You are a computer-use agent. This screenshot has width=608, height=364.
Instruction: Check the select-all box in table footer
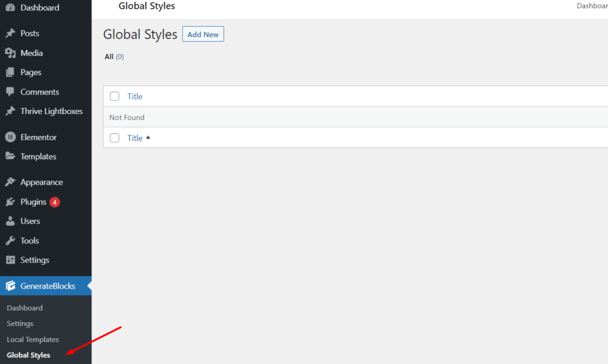pos(115,138)
